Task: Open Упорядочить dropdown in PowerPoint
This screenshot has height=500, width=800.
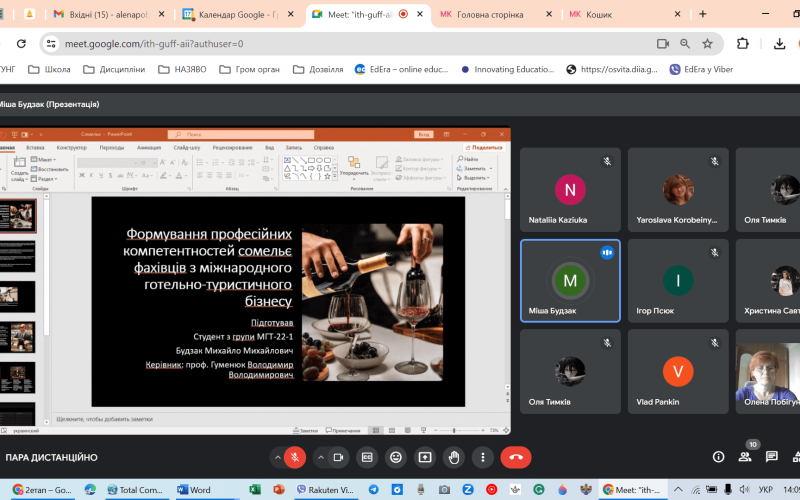Action: click(354, 168)
